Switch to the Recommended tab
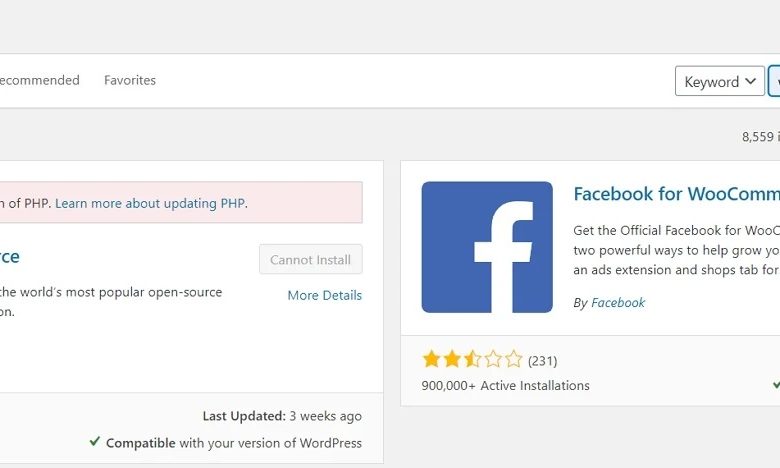This screenshot has width=780, height=468. tap(39, 80)
